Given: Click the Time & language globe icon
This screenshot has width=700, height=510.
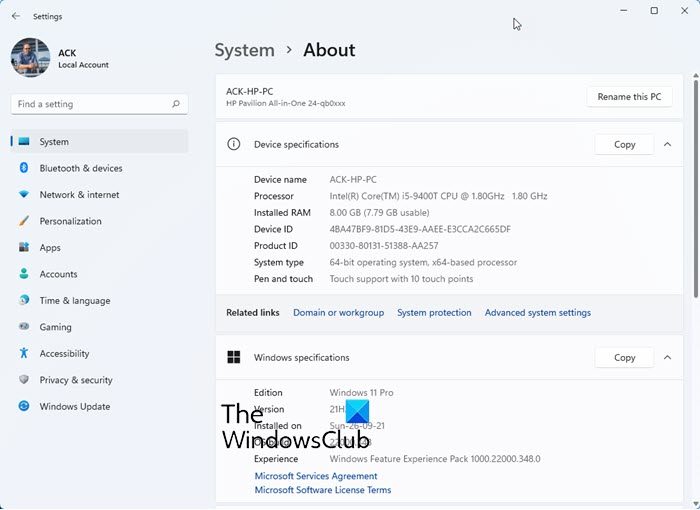Looking at the screenshot, I should [x=24, y=300].
